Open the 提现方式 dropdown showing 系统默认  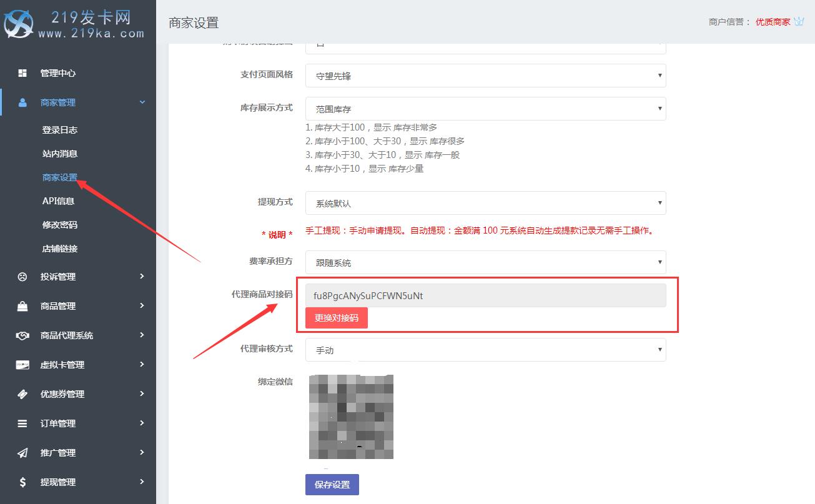[485, 203]
